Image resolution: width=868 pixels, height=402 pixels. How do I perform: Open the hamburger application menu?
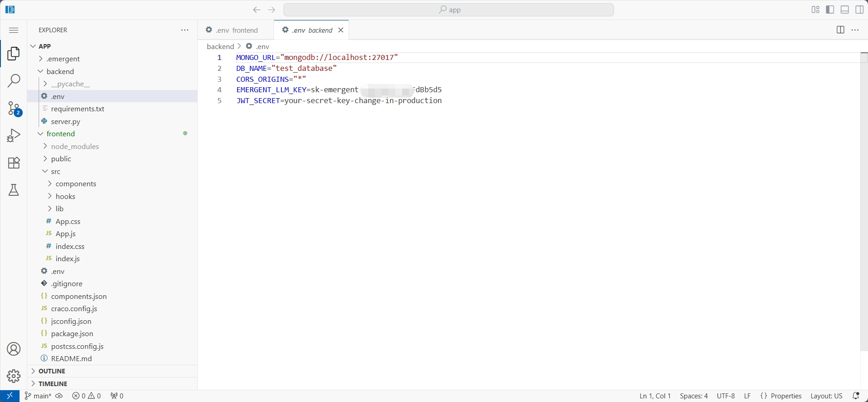14,30
